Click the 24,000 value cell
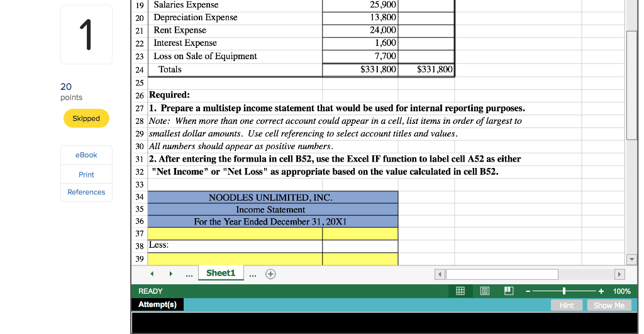The height and width of the screenshot is (334, 644). (x=360, y=31)
